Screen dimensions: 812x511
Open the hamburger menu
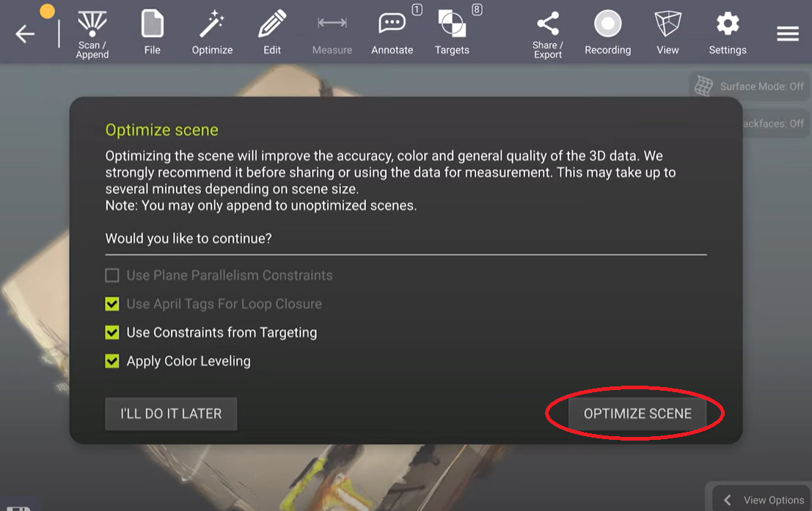[788, 34]
